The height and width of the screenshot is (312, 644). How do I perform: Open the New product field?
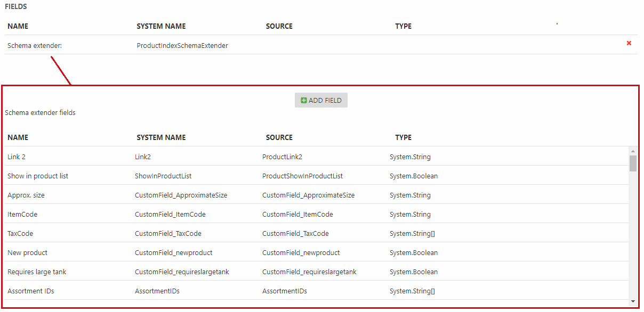pyautogui.click(x=28, y=253)
